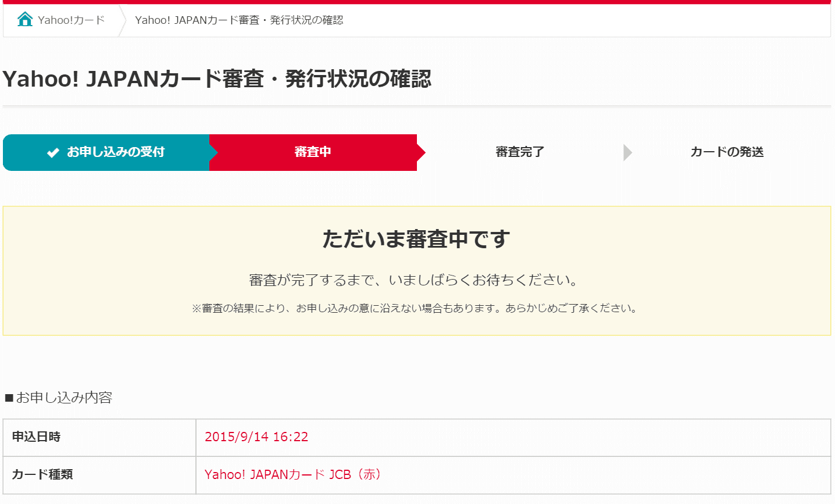Click the note starting ※審査の結果により
This screenshot has width=835, height=504.
click(416, 308)
